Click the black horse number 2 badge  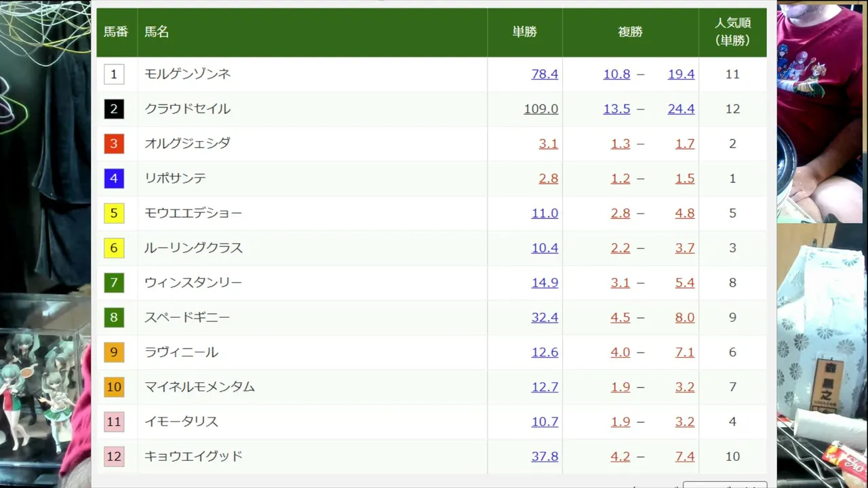click(x=114, y=108)
